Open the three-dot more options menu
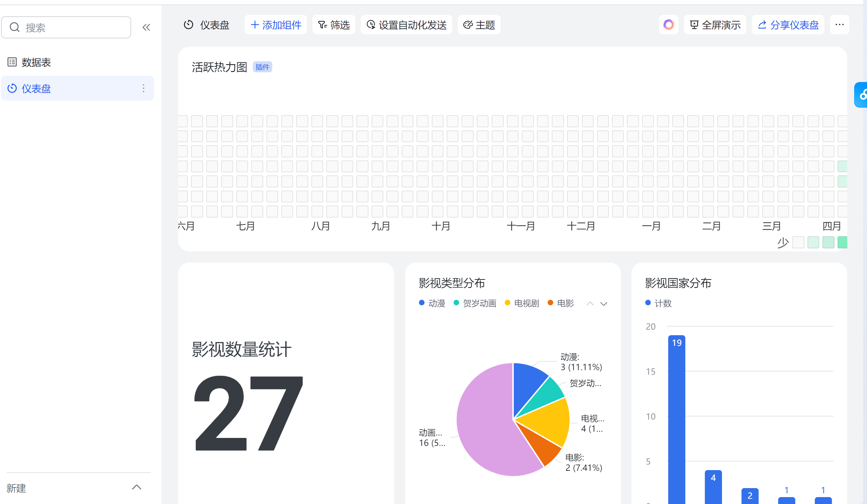Screen dimensions: 867x504 (x=839, y=25)
